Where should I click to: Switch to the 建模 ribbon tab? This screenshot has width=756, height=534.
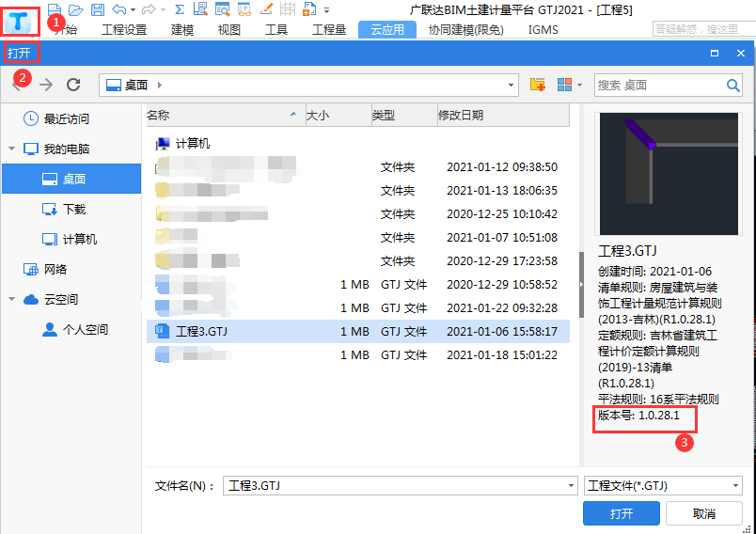[182, 30]
